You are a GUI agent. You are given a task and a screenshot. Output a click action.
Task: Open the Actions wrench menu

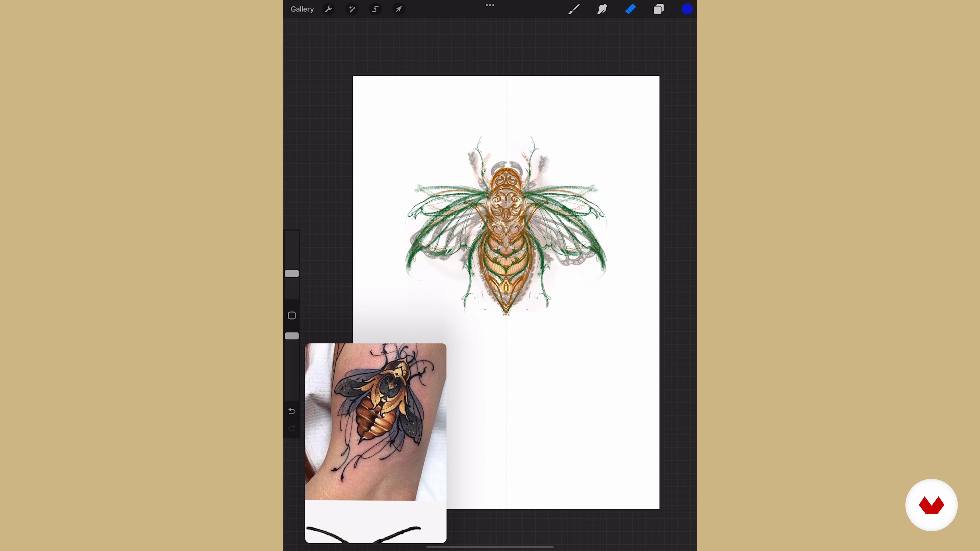click(x=329, y=9)
